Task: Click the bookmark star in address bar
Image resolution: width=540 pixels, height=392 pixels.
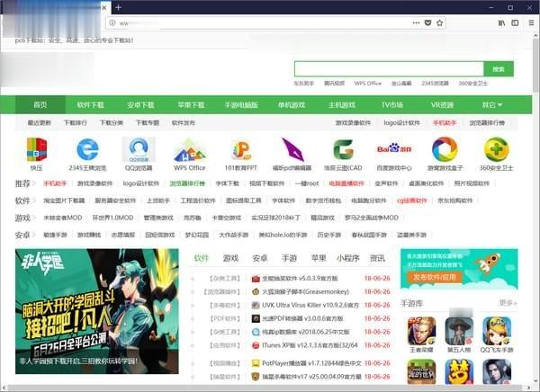Action: click(439, 23)
